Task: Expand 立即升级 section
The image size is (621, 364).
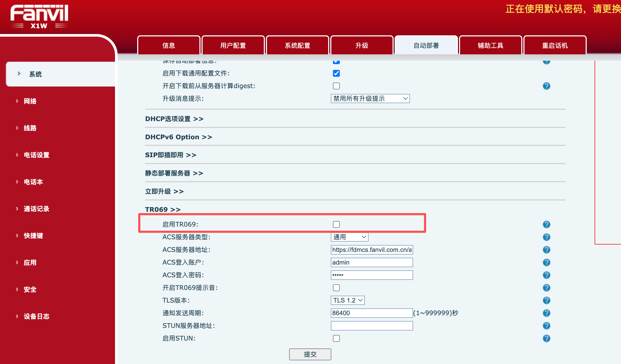Action: [164, 191]
